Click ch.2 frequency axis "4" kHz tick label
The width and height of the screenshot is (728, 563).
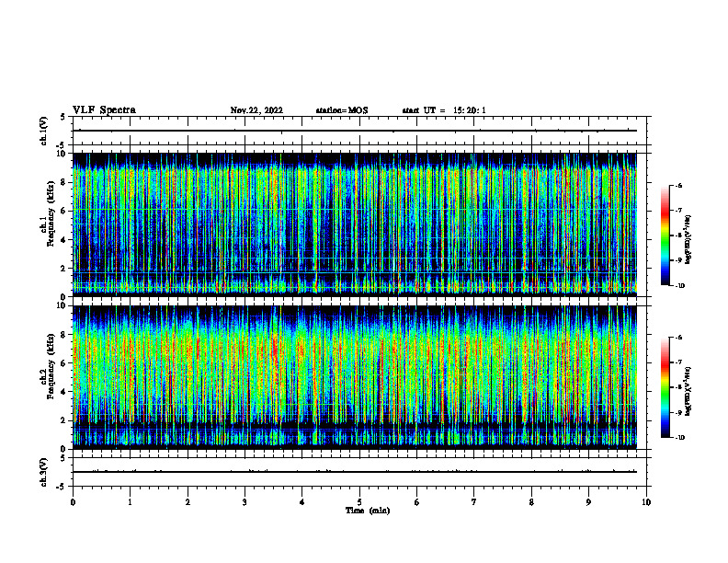click(64, 392)
